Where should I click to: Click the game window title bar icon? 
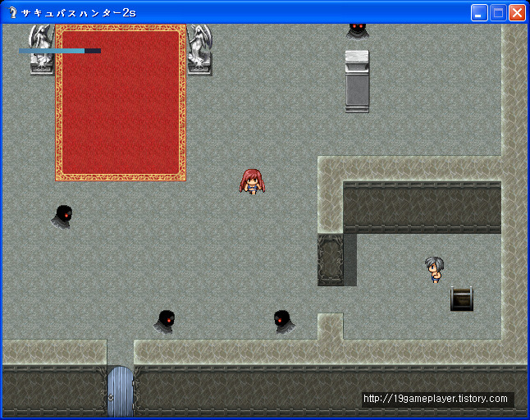tap(12, 12)
